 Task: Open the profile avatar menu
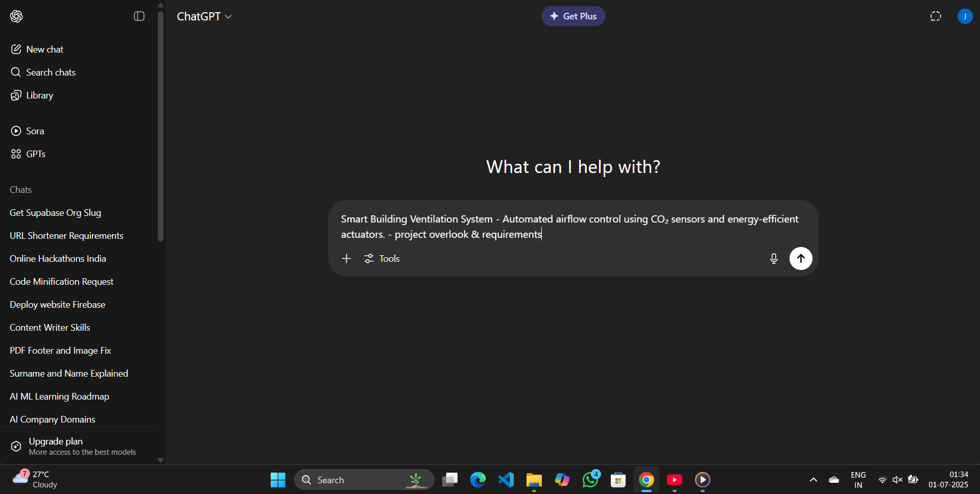[965, 16]
